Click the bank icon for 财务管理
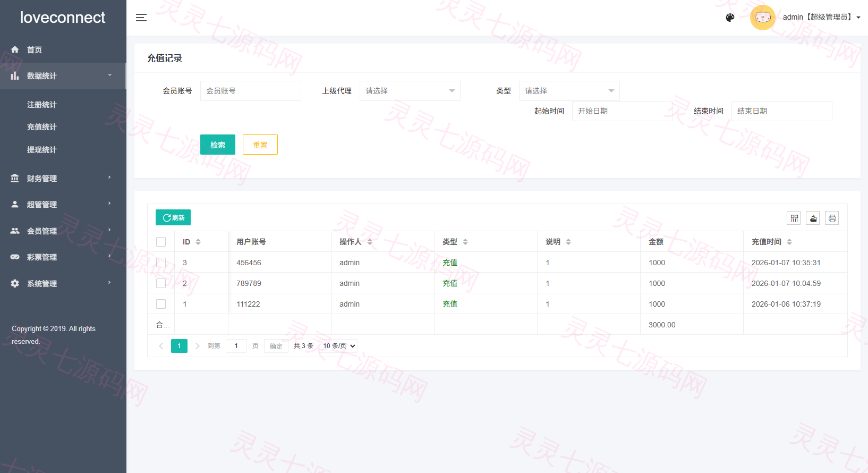The height and width of the screenshot is (473, 868). point(15,178)
